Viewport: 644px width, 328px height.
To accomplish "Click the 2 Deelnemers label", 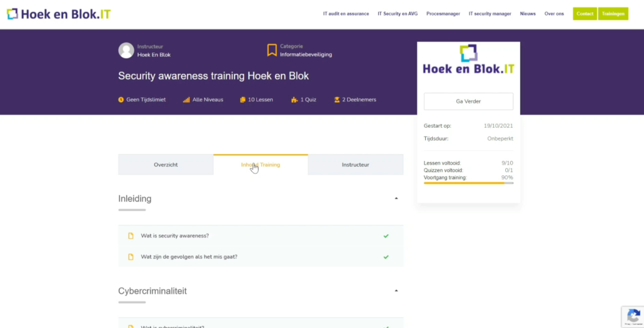I will tap(360, 100).
